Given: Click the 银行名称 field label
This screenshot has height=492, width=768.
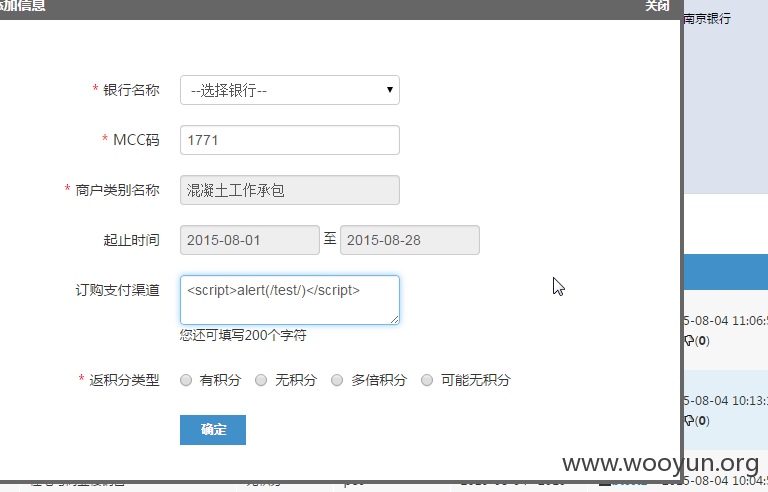Looking at the screenshot, I should point(131,90).
